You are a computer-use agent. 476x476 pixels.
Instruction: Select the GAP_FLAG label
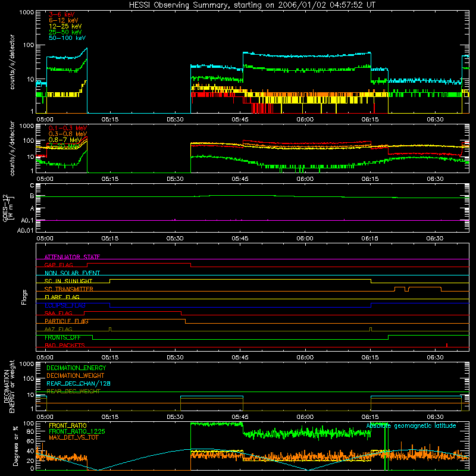[x=58, y=265]
